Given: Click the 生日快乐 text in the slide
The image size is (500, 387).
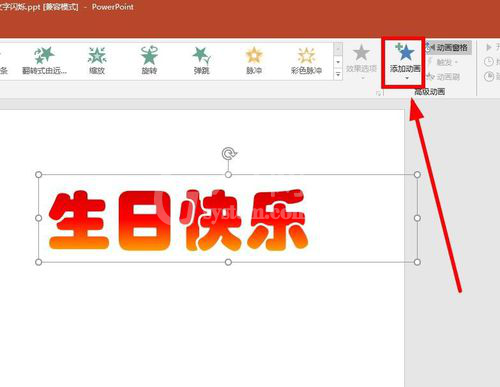Looking at the screenshot, I should click(178, 220).
